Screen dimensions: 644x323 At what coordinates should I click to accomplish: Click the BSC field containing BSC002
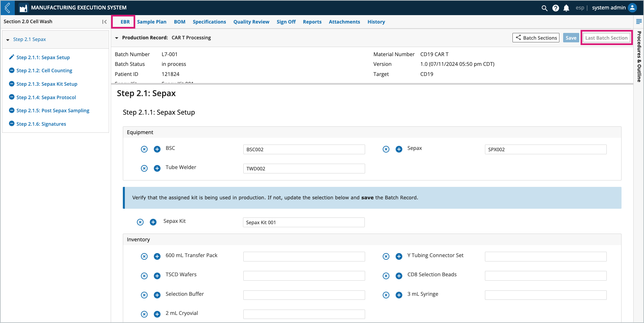(x=304, y=150)
